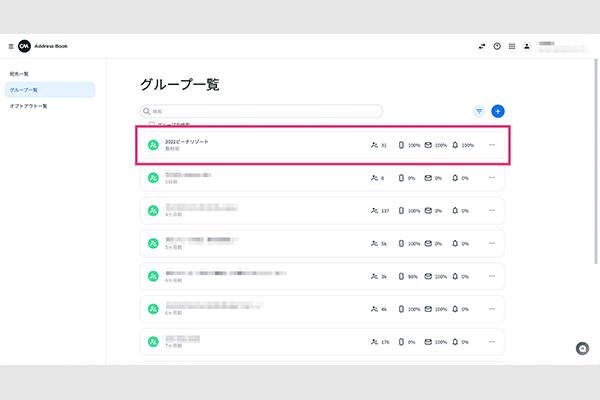Open more options for the 137-member group

(x=492, y=211)
